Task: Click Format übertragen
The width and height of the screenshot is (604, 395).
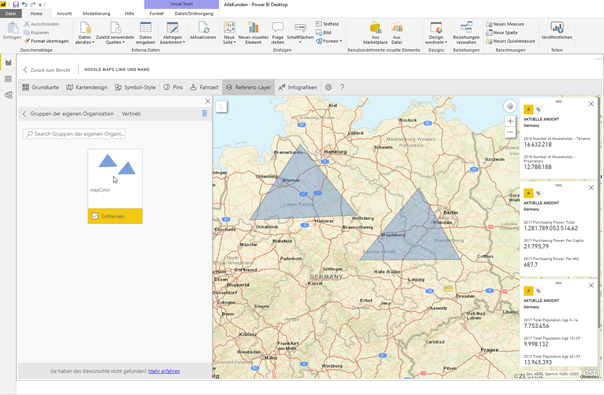Action: click(47, 41)
